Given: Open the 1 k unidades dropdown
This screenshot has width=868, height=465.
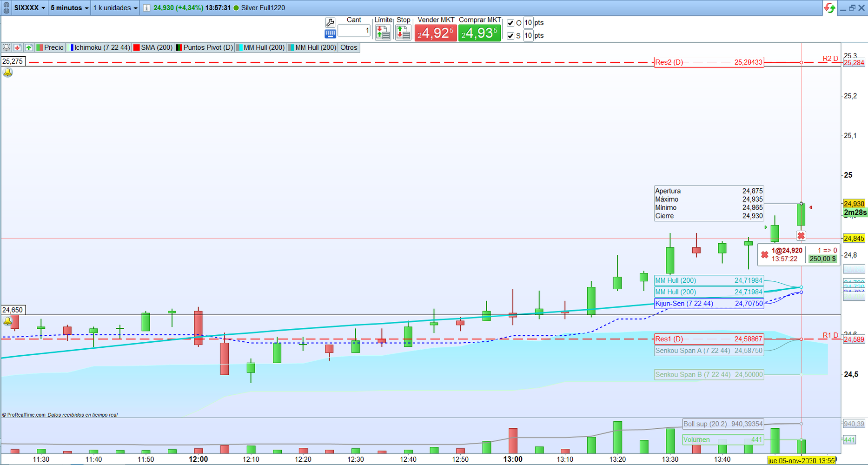Looking at the screenshot, I should (x=115, y=8).
